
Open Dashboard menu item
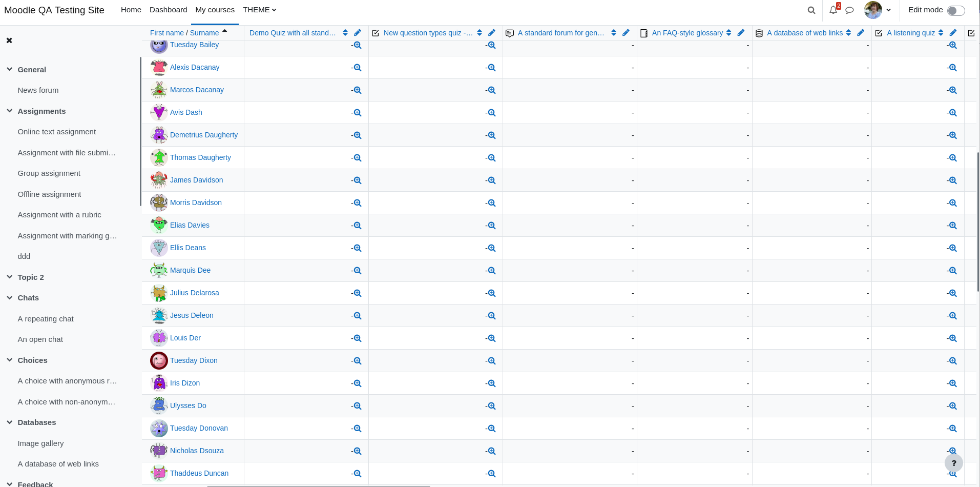point(169,10)
